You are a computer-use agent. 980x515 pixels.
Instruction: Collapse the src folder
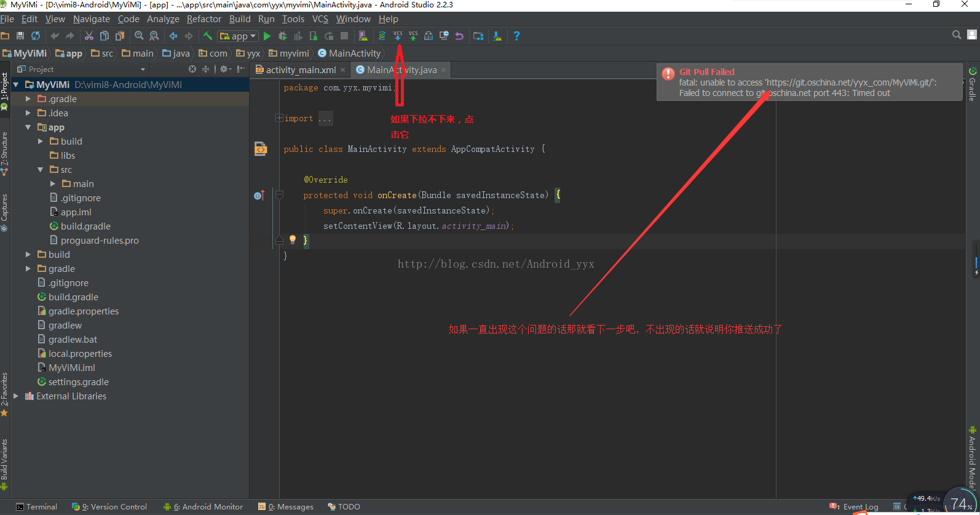[41, 170]
